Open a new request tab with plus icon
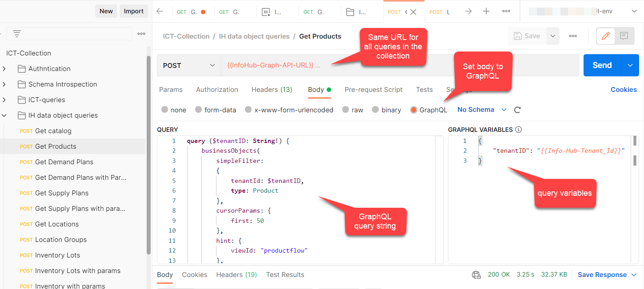 click(486, 11)
